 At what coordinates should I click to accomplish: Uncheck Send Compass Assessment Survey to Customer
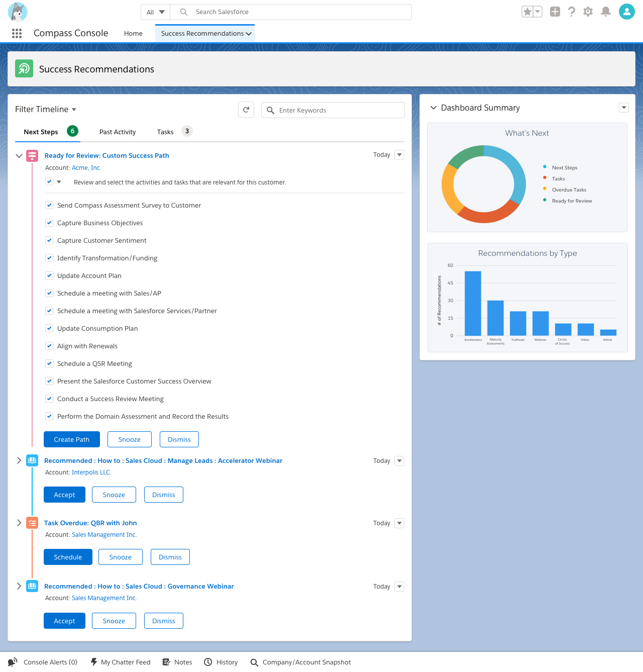tap(49, 205)
